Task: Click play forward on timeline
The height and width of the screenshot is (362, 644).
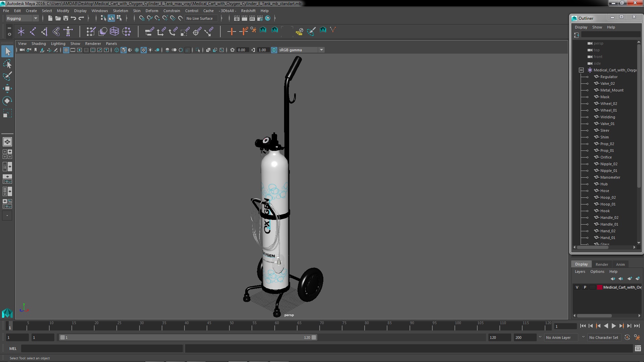Action: (x=613, y=326)
